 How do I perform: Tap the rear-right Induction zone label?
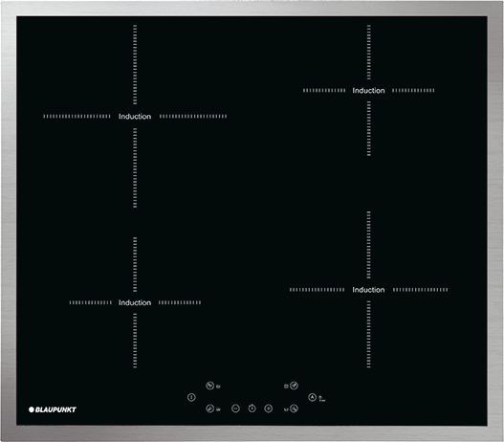coord(368,91)
